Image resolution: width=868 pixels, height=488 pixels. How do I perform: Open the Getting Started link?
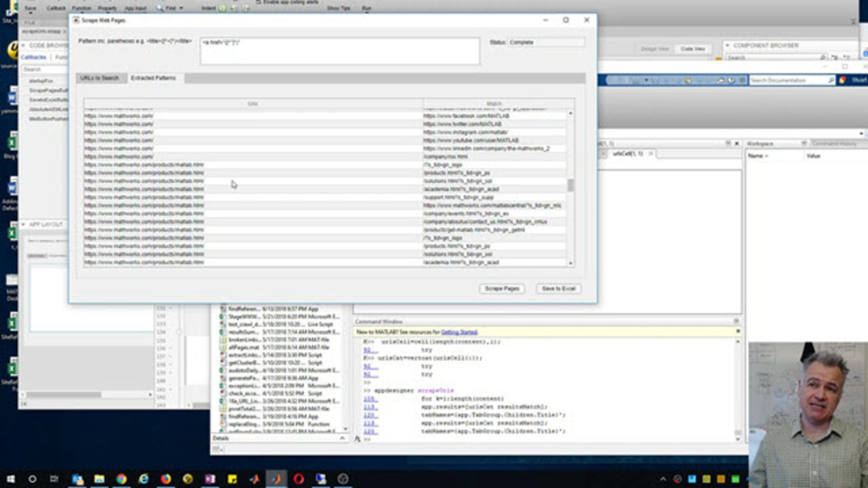459,332
